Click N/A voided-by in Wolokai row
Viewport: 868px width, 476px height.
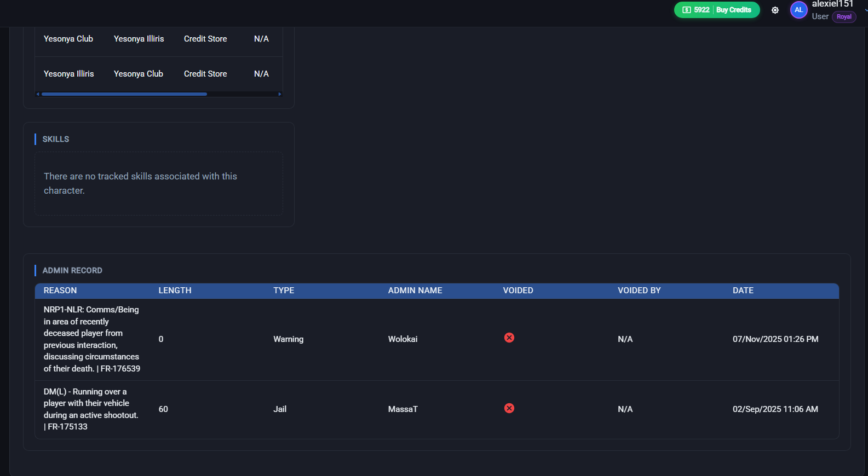click(625, 339)
